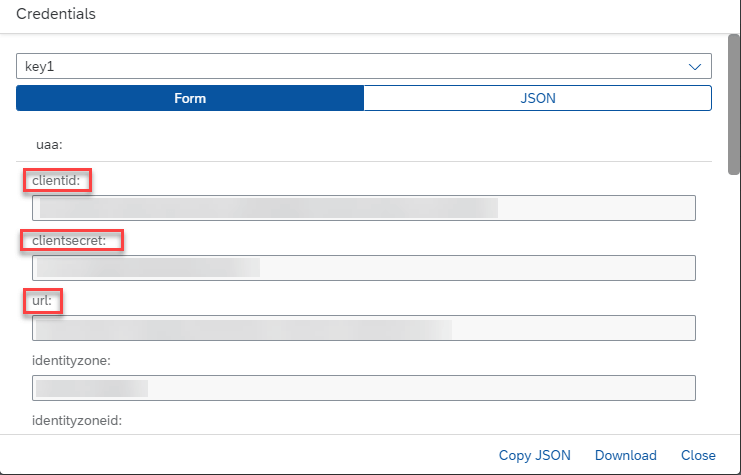Click the chevron arrow in key selector

tap(695, 67)
